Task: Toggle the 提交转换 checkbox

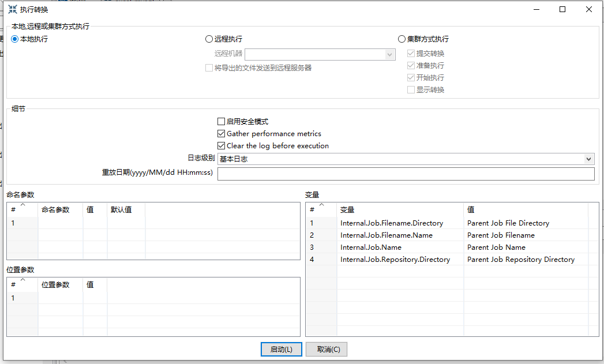Action: pyautogui.click(x=411, y=54)
